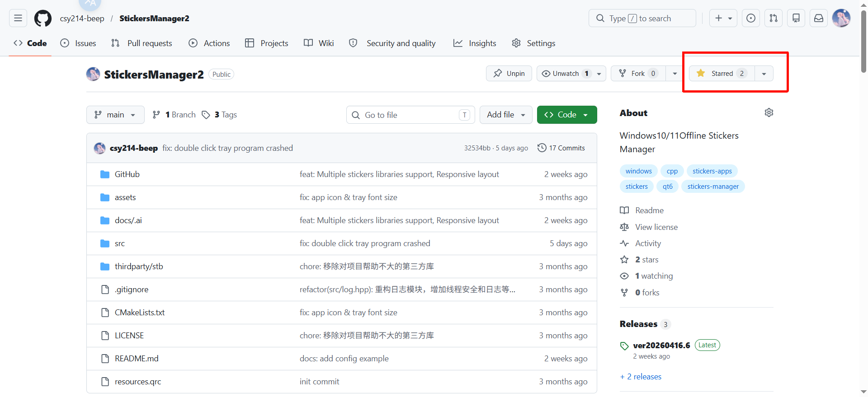Image resolution: width=868 pixels, height=397 pixels.
Task: Open the create new plus dropdown
Action: tap(723, 18)
